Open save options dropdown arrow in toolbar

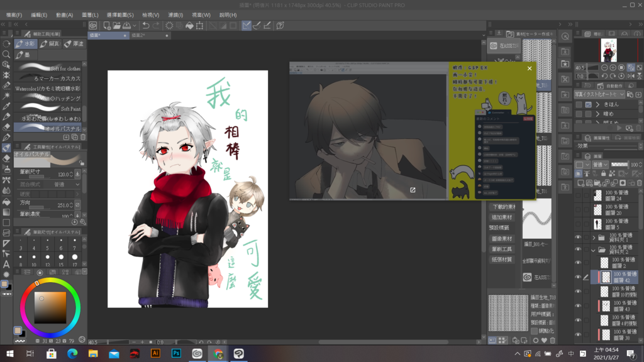pos(135,25)
